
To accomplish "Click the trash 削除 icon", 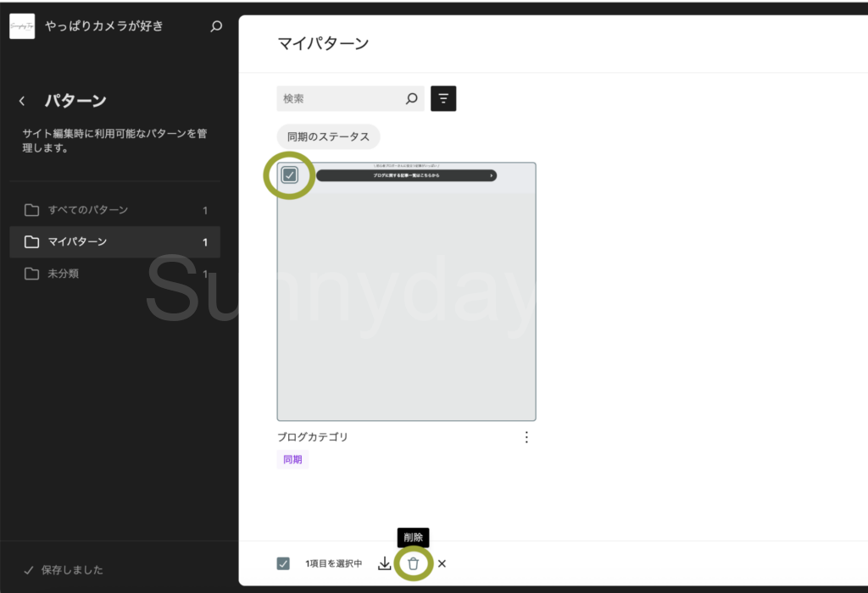I will (x=414, y=563).
